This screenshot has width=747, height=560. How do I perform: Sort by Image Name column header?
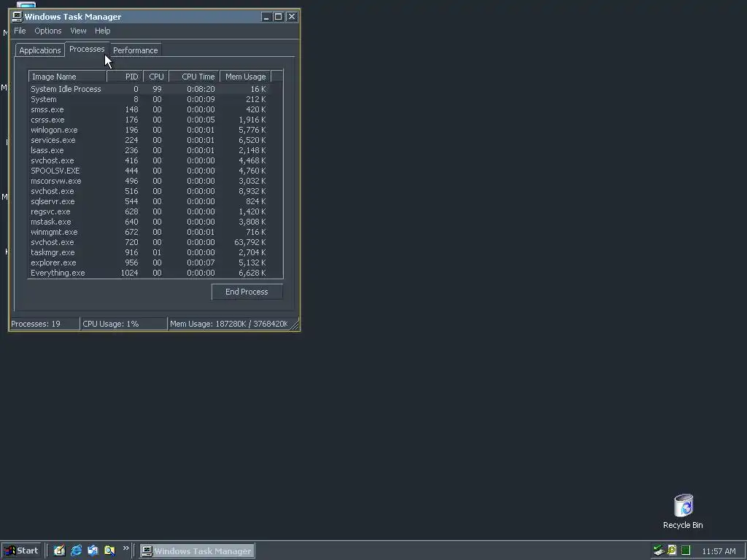pos(67,77)
